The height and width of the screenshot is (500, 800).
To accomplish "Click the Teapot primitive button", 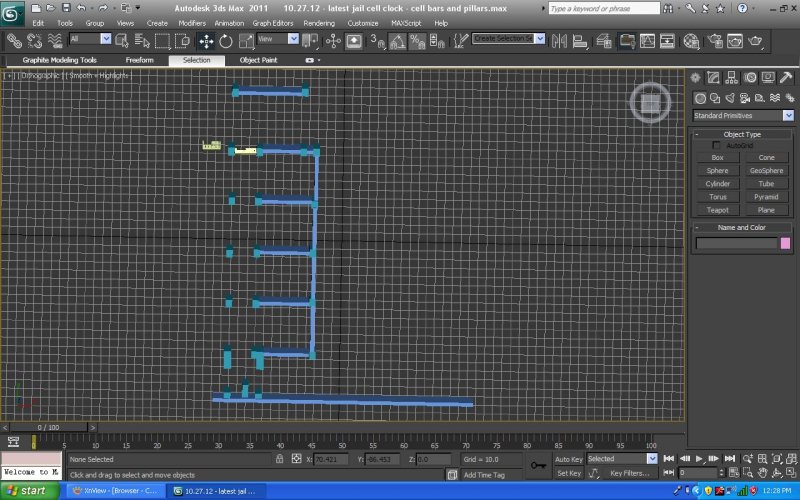I will (x=718, y=210).
